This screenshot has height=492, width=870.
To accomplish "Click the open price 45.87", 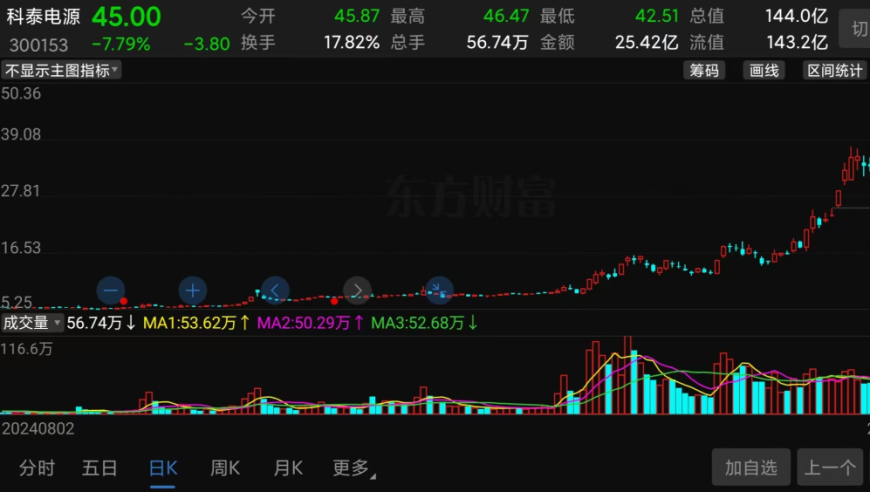I will pyautogui.click(x=357, y=16).
